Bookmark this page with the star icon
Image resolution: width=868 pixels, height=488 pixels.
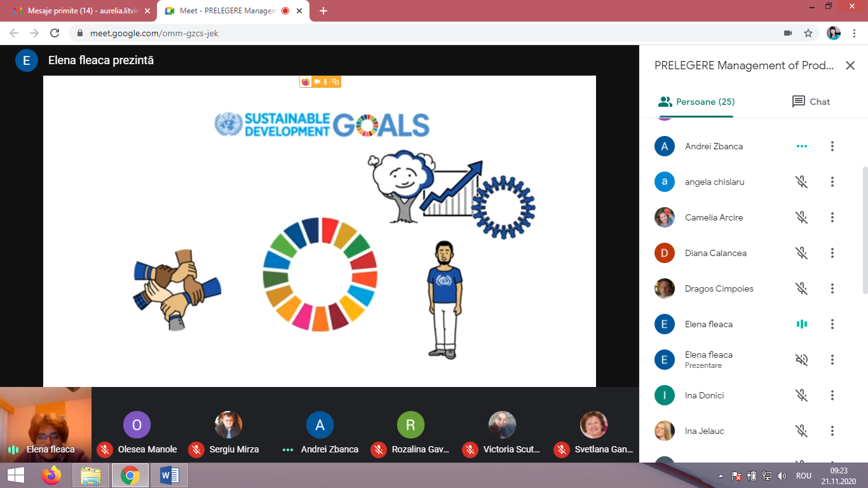pos(808,33)
